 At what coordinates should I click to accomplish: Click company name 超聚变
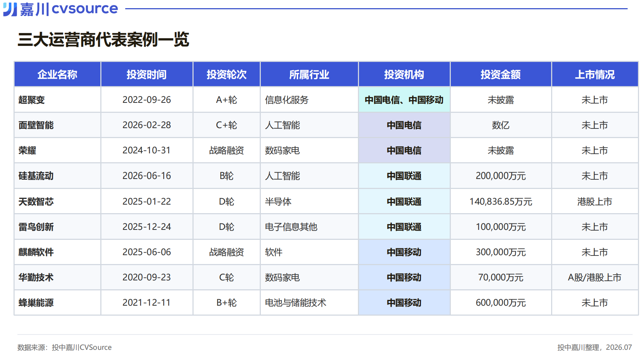(32, 100)
